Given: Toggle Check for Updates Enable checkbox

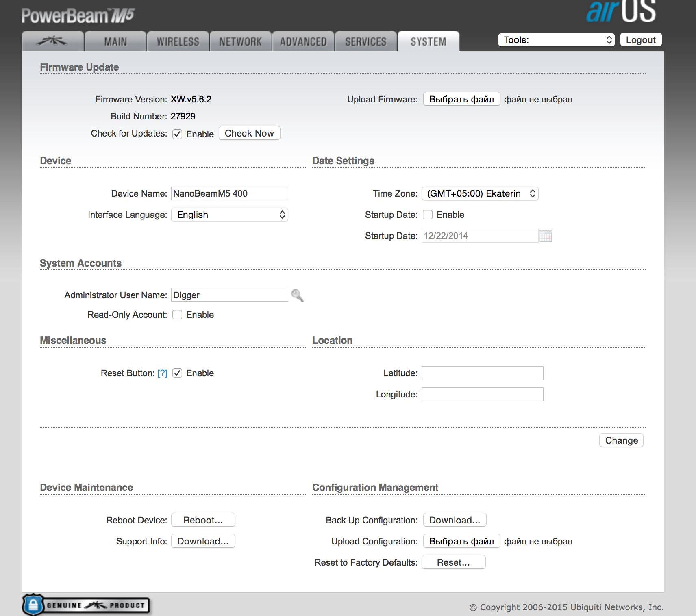Looking at the screenshot, I should (x=177, y=134).
